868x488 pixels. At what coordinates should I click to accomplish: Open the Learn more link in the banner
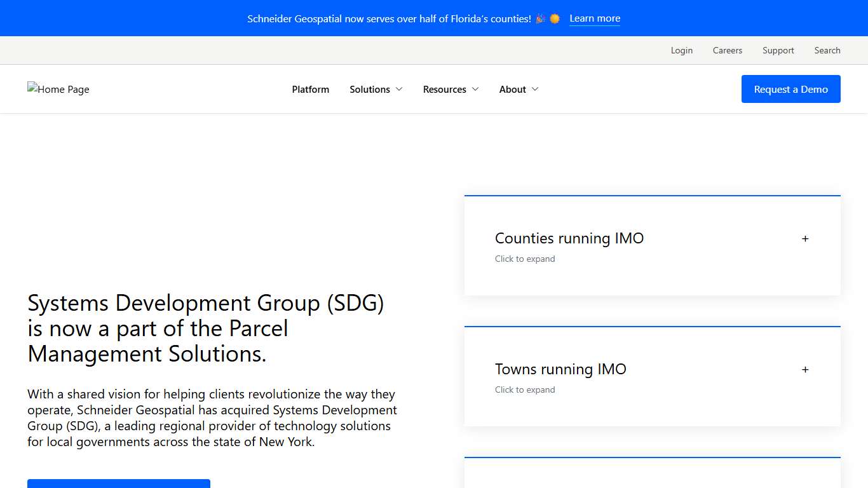pyautogui.click(x=594, y=18)
